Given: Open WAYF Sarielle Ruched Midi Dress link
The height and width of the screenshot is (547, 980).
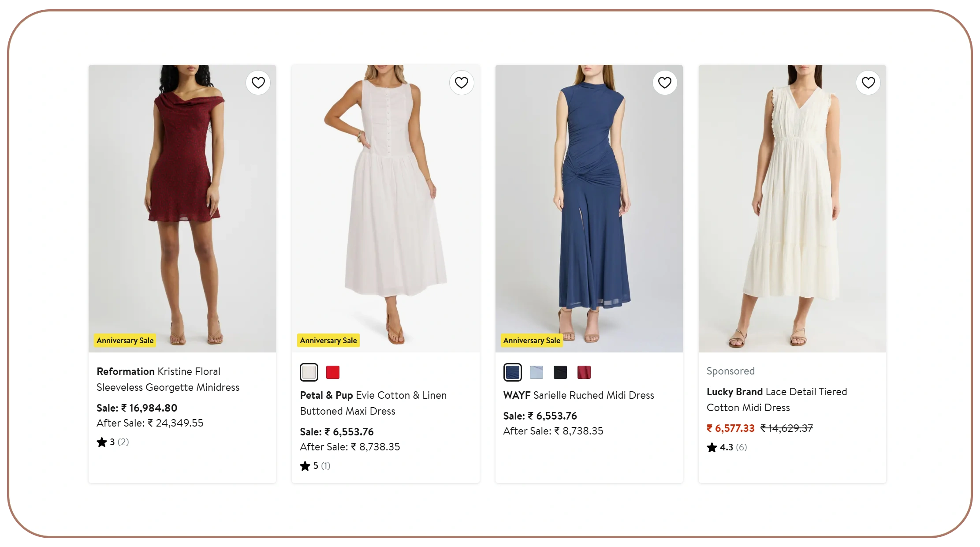Looking at the screenshot, I should pos(578,395).
